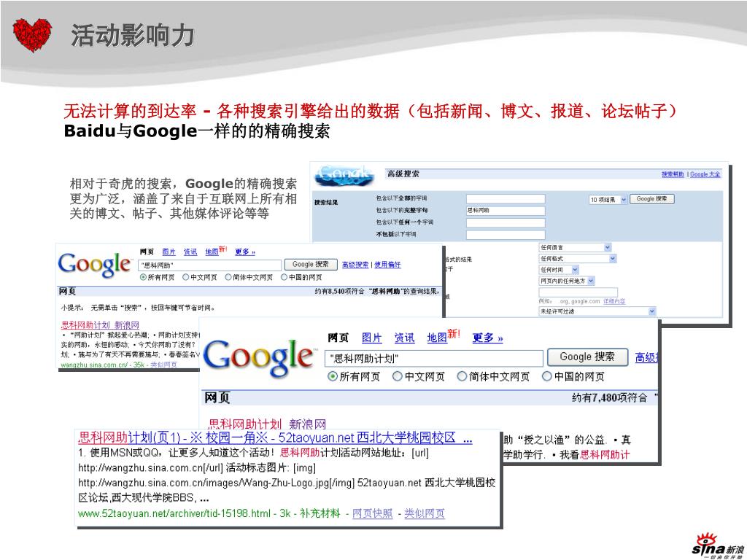Open 更多» menu in "思科网助" window
Viewport: 747px width, 560px height.
tap(245, 252)
